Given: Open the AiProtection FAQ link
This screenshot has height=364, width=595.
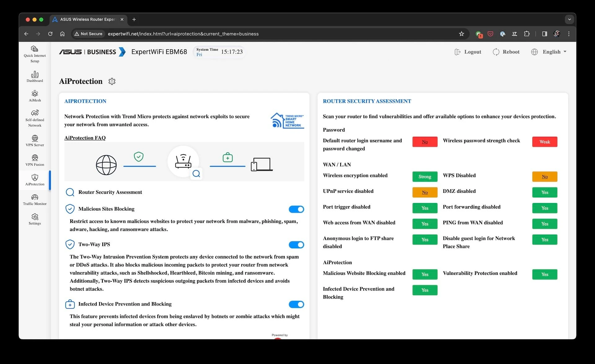Looking at the screenshot, I should pyautogui.click(x=85, y=138).
